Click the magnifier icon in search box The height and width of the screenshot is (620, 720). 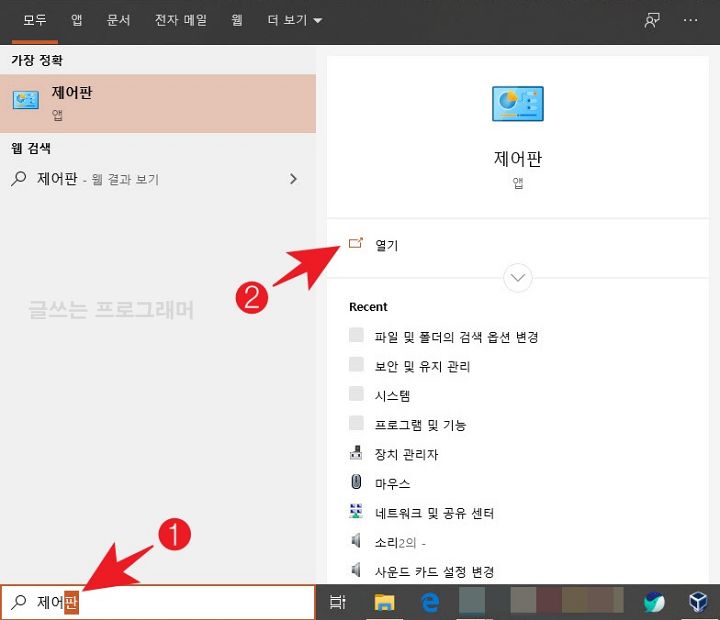[x=18, y=602]
